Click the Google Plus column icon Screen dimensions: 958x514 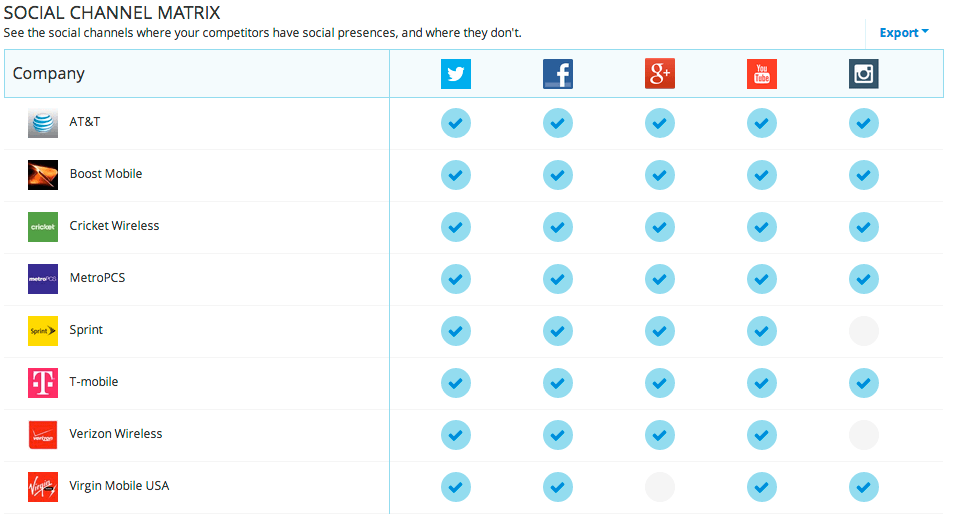(x=660, y=74)
